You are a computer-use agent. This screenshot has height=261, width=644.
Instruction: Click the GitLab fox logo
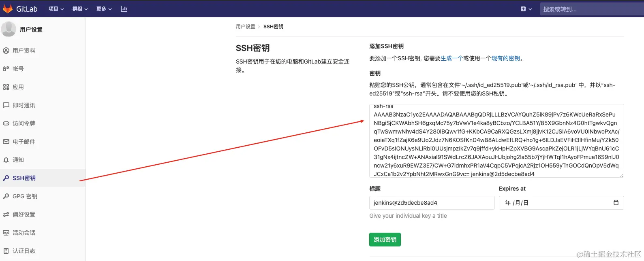(x=8, y=8)
